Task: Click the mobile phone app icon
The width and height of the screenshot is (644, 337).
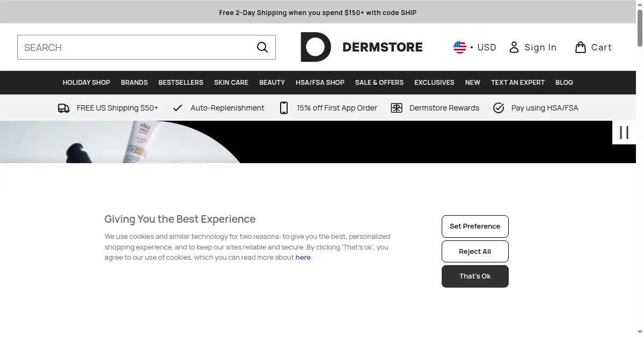Action: pyautogui.click(x=284, y=108)
